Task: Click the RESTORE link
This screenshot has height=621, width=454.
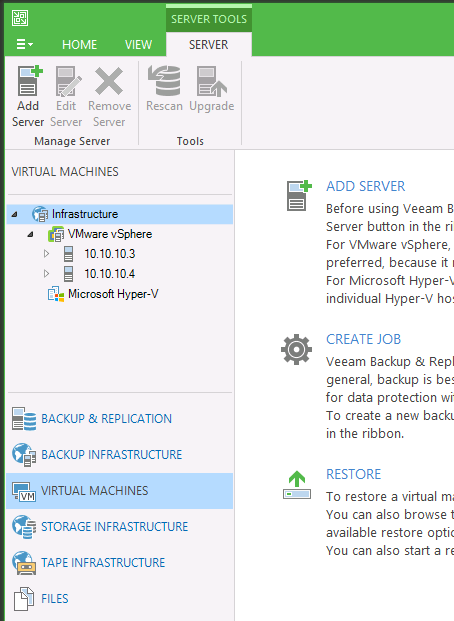Action: point(353,474)
